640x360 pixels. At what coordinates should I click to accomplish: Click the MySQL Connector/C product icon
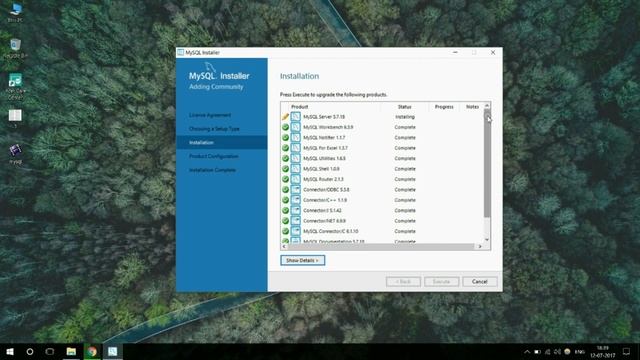click(x=296, y=231)
